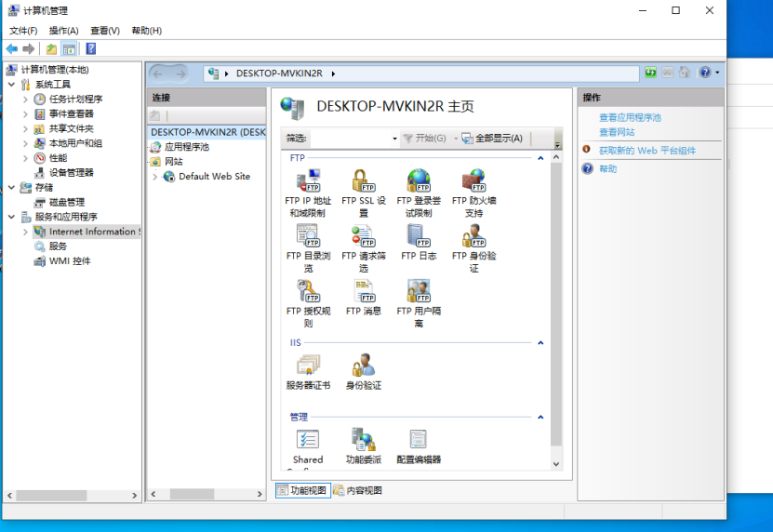The height and width of the screenshot is (532, 773).
Task: Open FTP login attempt restrictions icon
Action: tap(419, 193)
